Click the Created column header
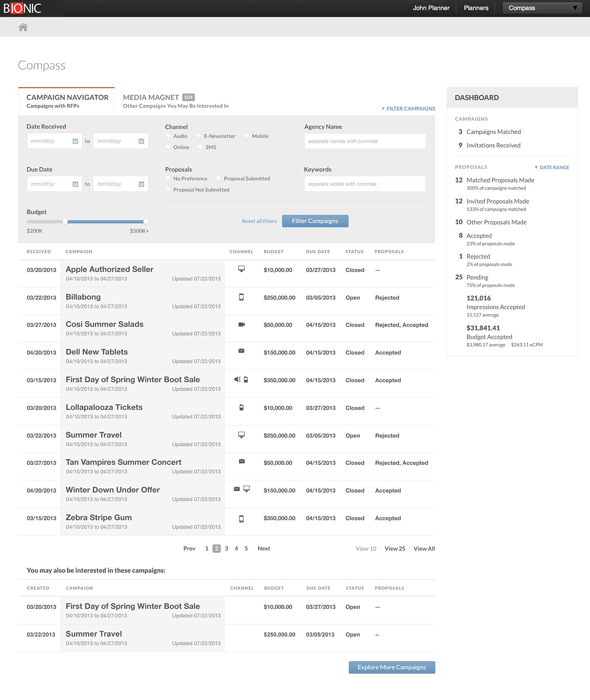This screenshot has height=700, width=590. 38,588
